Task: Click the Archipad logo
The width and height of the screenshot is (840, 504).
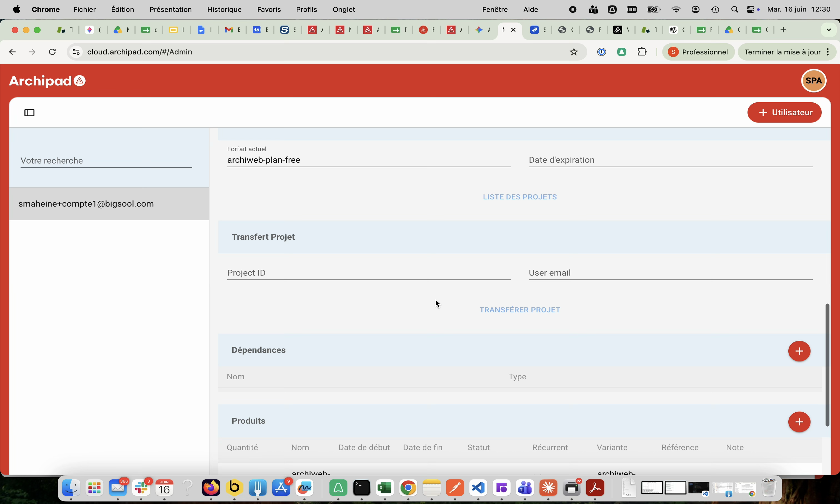Action: tap(47, 81)
